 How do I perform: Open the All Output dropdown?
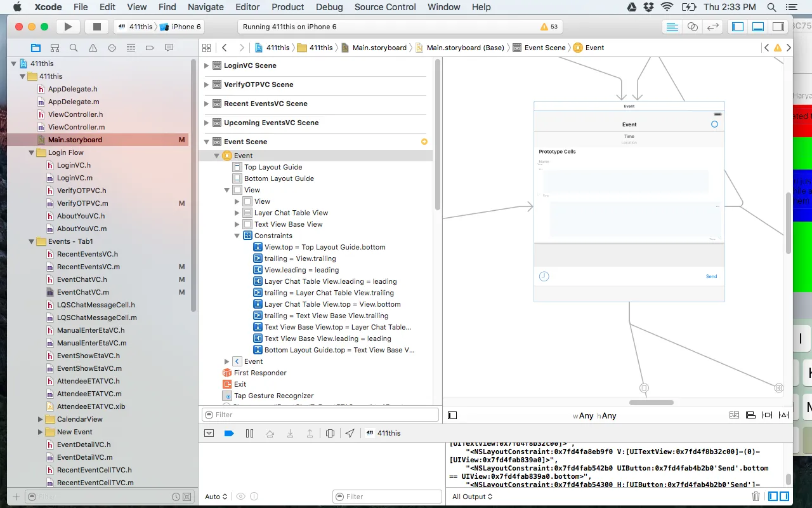472,497
